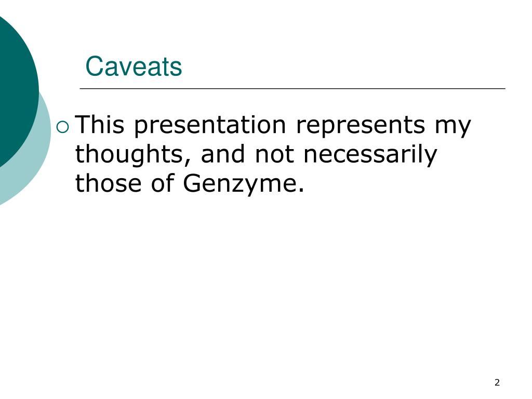Click the comma after "thoughts"
This screenshot has width=532, height=399.
[x=187, y=163]
